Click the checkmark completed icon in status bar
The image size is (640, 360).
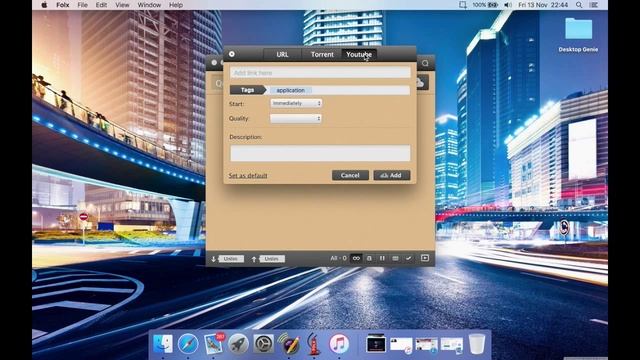[x=408, y=258]
